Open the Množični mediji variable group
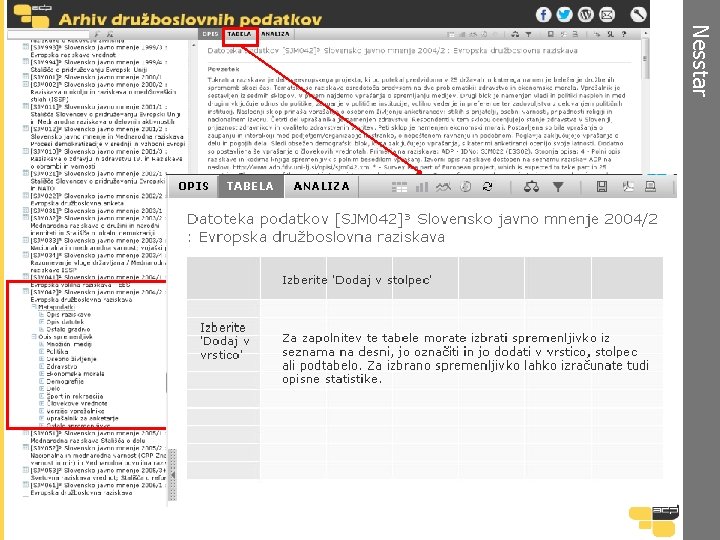 [x=69, y=344]
